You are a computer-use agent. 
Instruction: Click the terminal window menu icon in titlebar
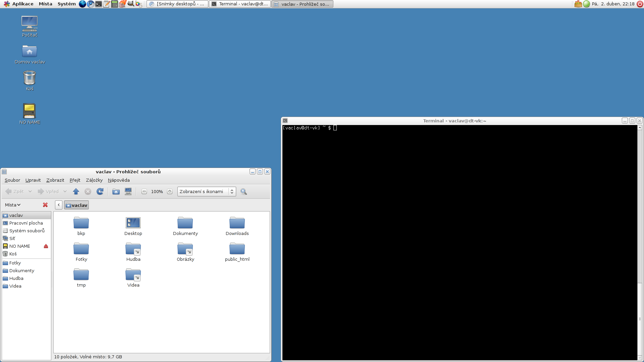pos(285,121)
